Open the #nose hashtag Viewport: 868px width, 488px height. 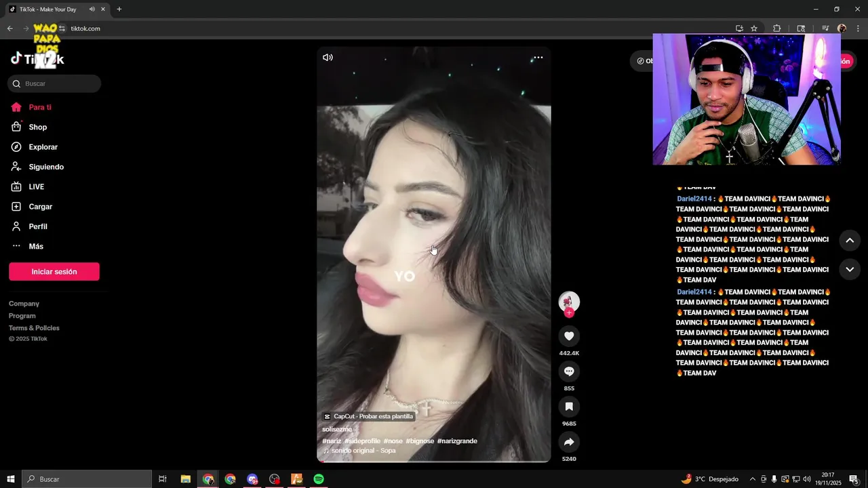(x=393, y=441)
